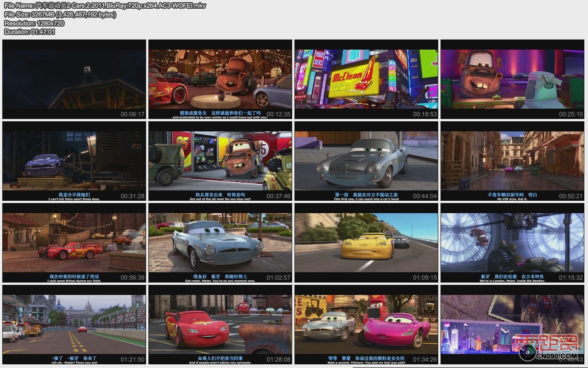Click the File Size 3267MB line
This screenshot has height=368, width=588.
[x=60, y=14]
